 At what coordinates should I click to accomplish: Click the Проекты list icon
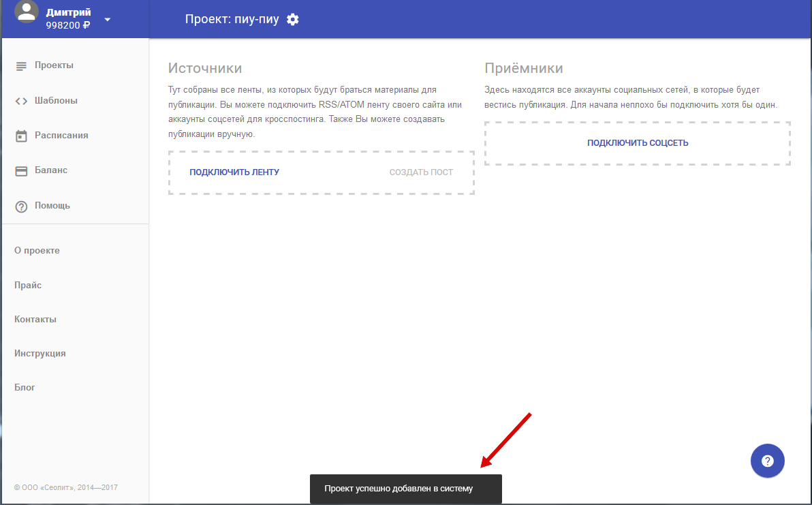[x=21, y=66]
